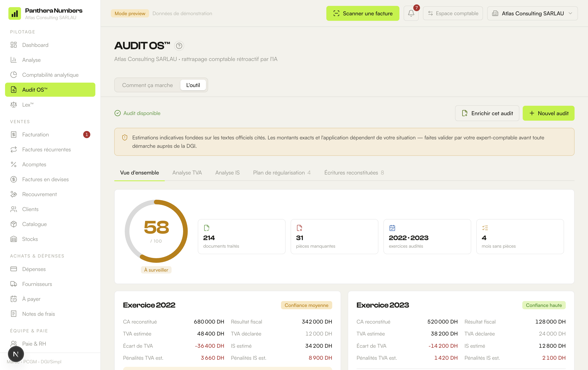Screen dimensions: 588x370
Task: Click the Exercice 2023 heading
Action: [x=383, y=305]
